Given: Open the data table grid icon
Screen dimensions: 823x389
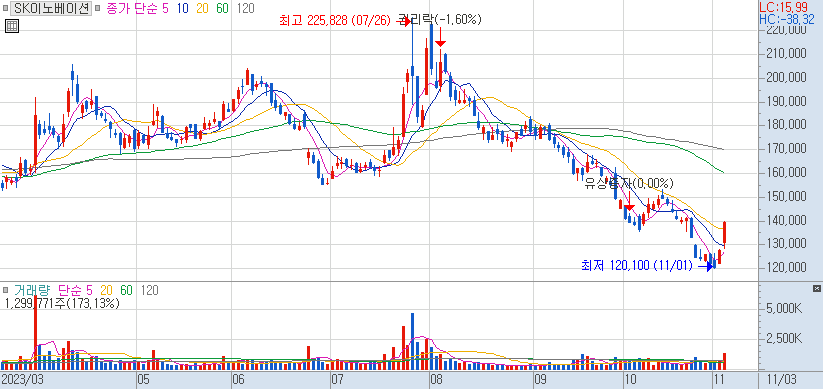Looking at the screenshot, I should pyautogui.click(x=12, y=26).
